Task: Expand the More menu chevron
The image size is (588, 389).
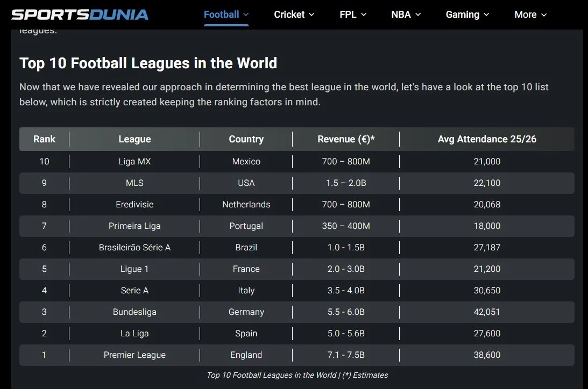Action: point(544,15)
